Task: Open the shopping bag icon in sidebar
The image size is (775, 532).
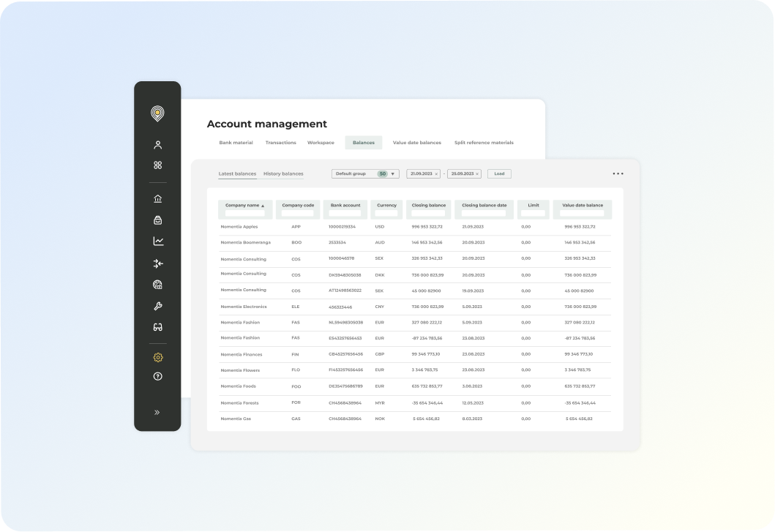Action: 157,220
